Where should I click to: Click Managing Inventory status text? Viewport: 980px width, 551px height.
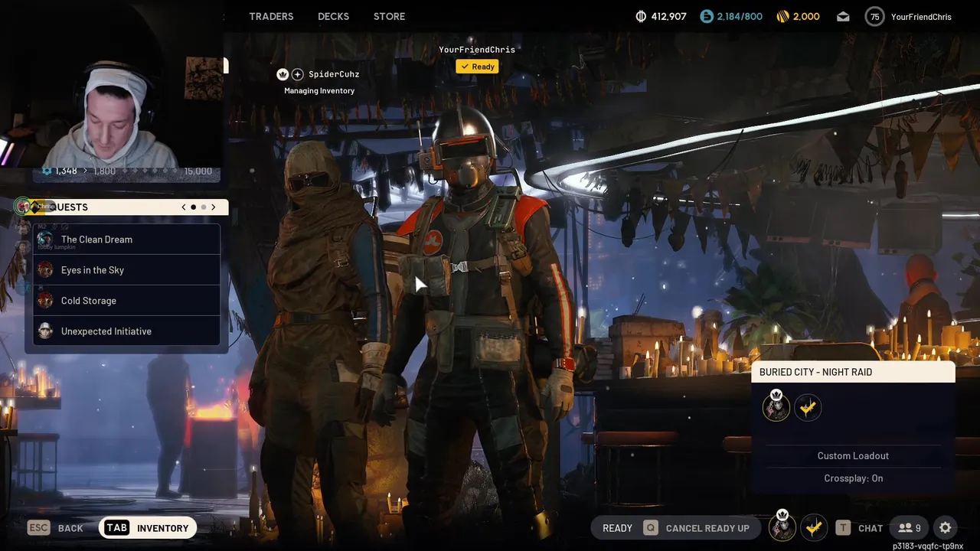click(x=319, y=91)
